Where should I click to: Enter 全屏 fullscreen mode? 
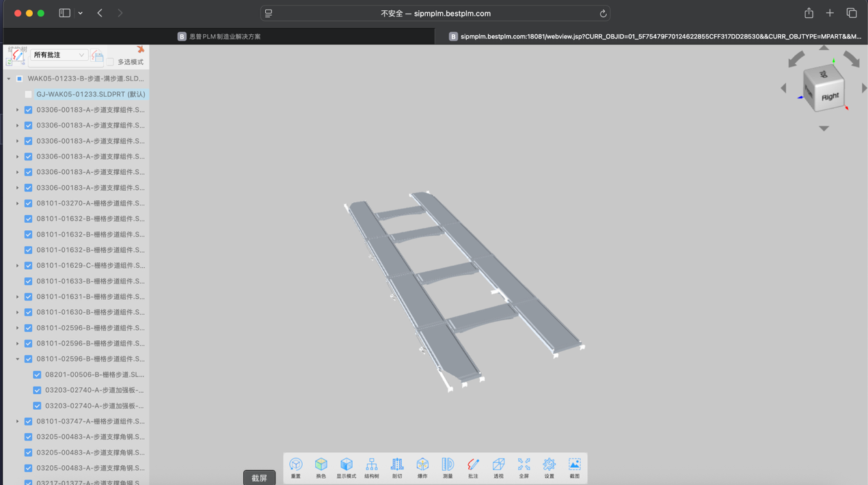[x=524, y=468]
